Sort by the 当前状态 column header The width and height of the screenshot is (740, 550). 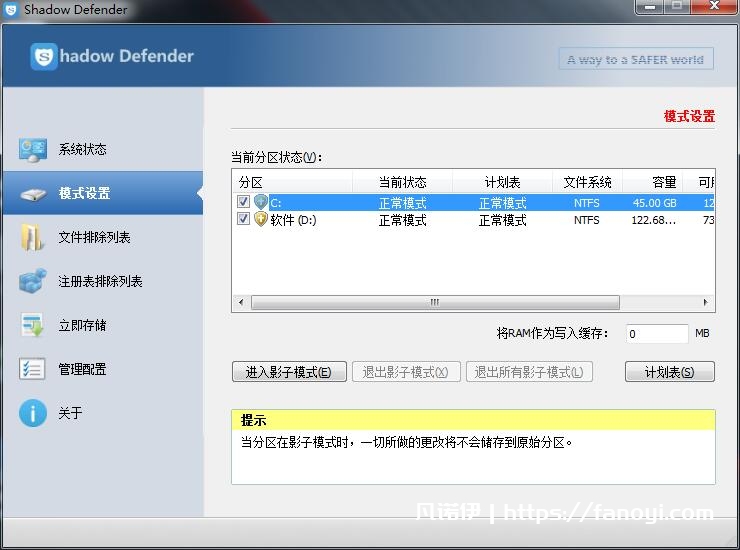click(403, 182)
